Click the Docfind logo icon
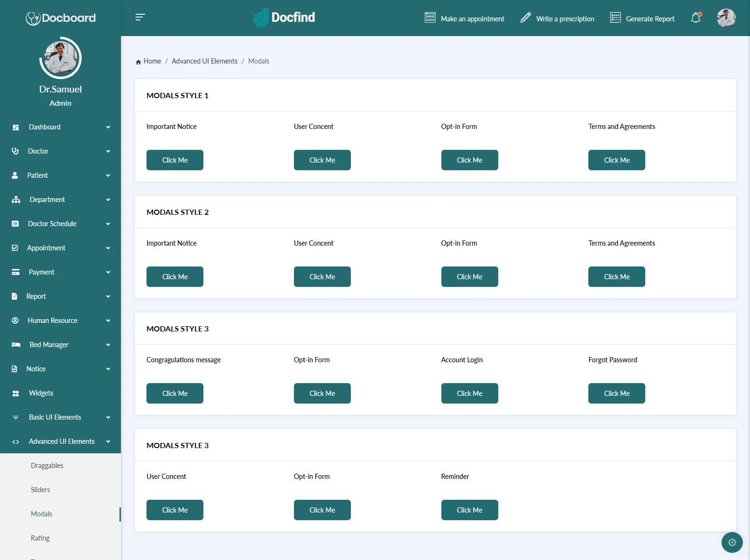This screenshot has width=750, height=560. [261, 18]
